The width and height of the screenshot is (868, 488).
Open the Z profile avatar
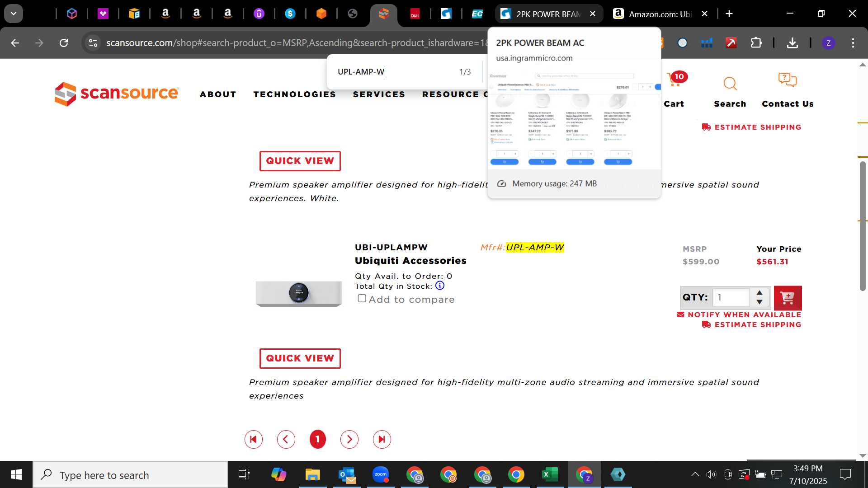(828, 43)
